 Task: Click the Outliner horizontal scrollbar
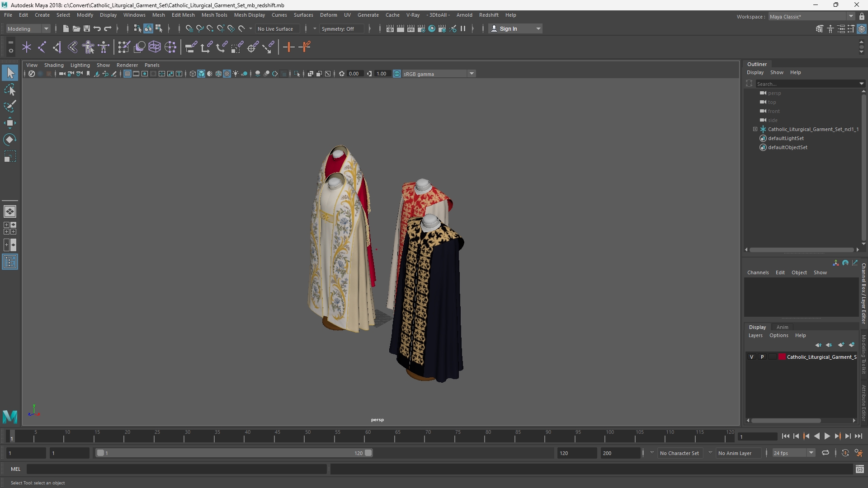tap(802, 249)
